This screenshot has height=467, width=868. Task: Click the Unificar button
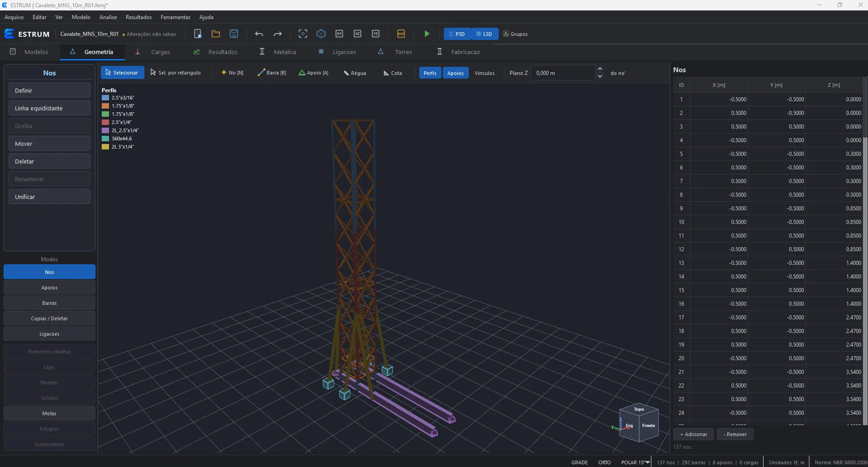point(50,197)
